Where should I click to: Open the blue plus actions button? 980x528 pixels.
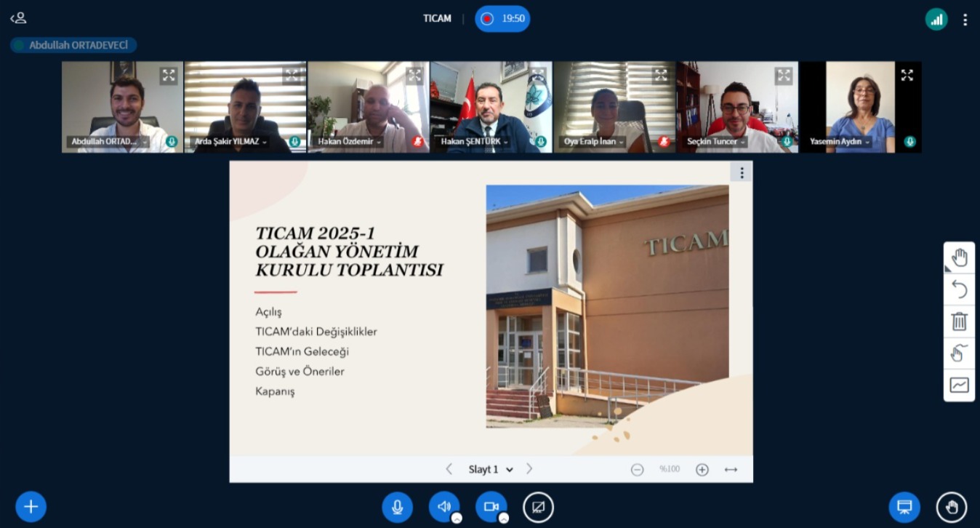(x=31, y=507)
